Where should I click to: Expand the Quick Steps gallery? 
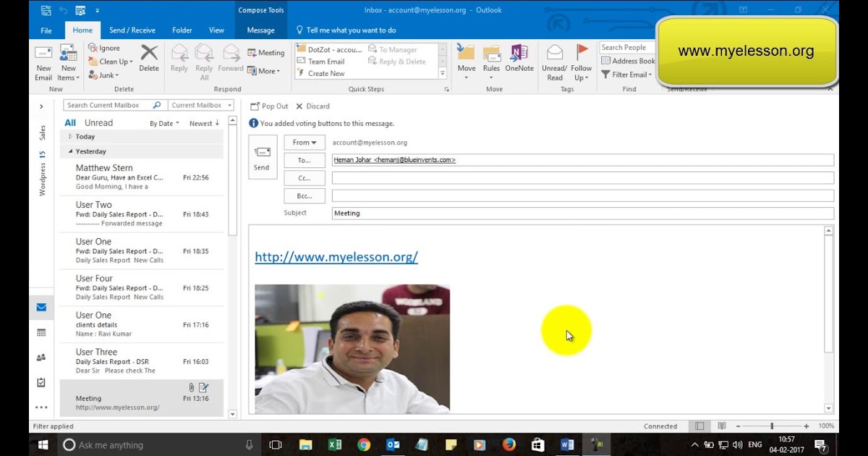[x=443, y=73]
